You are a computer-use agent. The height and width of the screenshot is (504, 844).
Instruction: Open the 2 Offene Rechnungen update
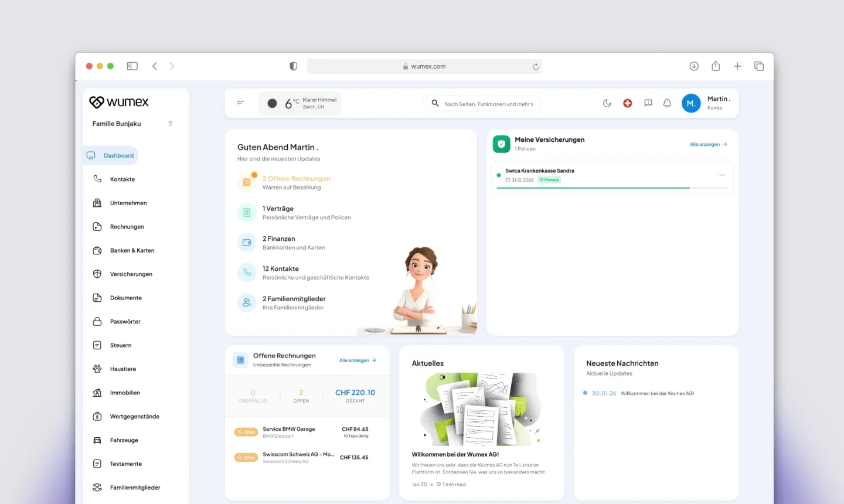296,179
